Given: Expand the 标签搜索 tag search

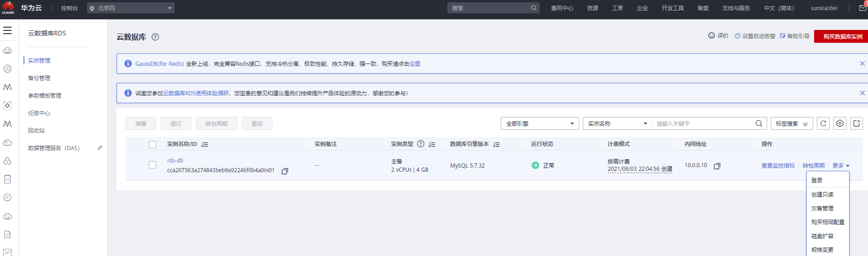Looking at the screenshot, I should coord(792,123).
